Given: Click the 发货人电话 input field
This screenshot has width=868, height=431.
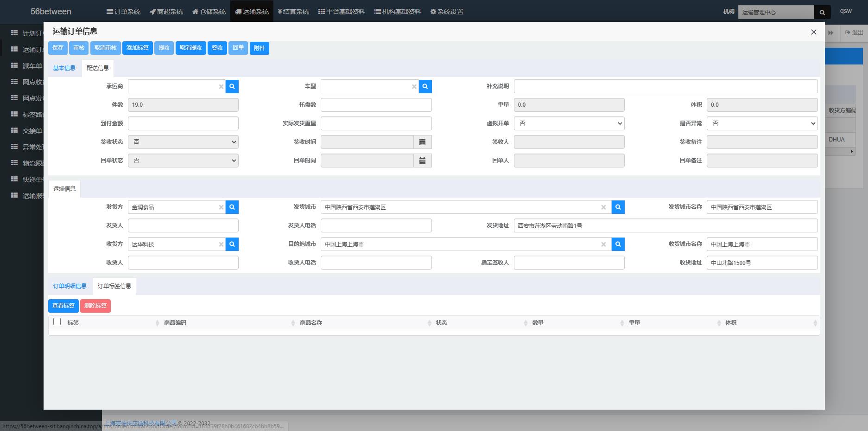Looking at the screenshot, I should (376, 225).
